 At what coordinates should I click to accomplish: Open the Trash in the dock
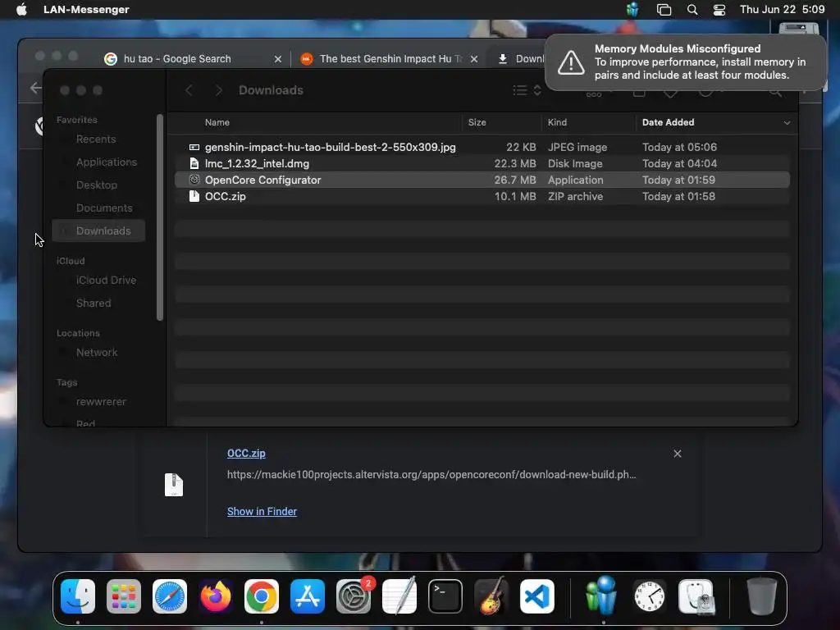(761, 596)
